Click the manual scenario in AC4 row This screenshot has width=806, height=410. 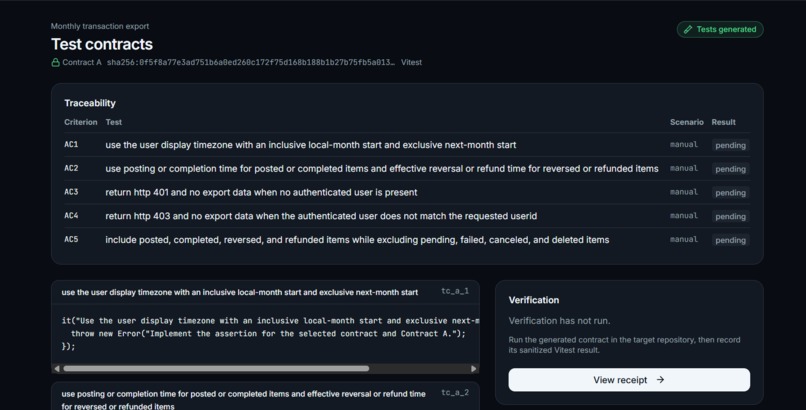(684, 215)
